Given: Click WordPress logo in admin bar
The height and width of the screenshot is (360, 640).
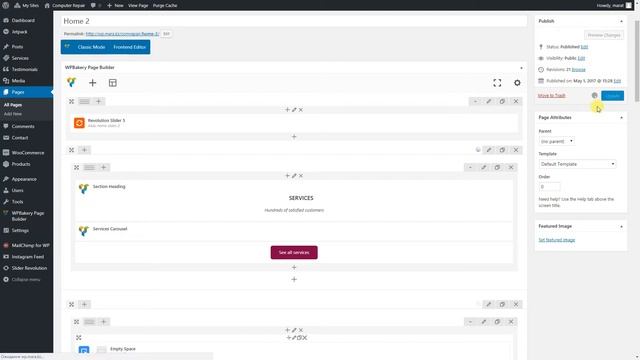Looking at the screenshot, I should click(6, 5).
